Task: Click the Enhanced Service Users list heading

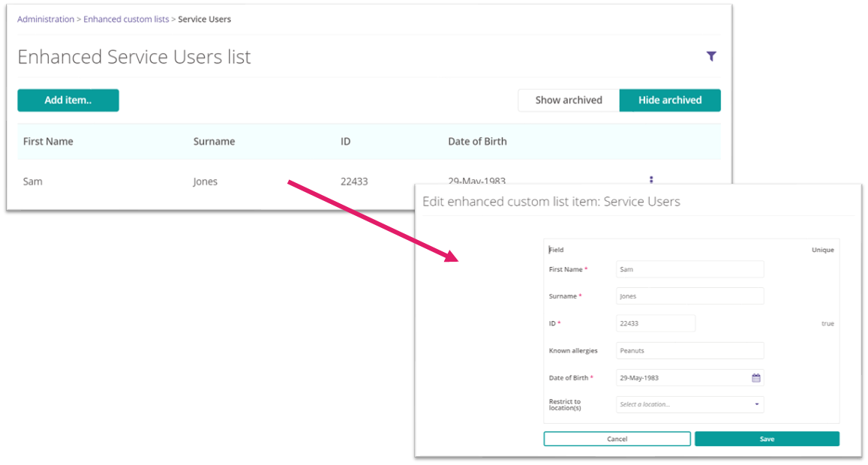Action: tap(134, 57)
